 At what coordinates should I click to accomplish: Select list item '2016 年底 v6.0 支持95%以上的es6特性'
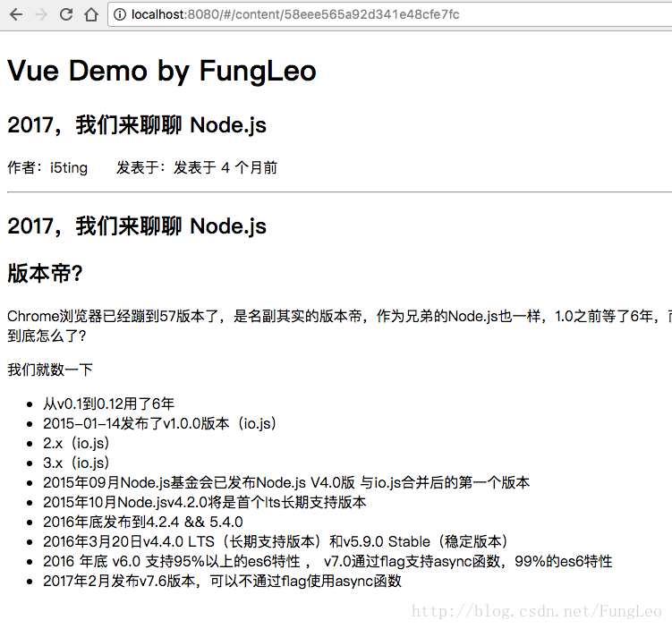327,561
